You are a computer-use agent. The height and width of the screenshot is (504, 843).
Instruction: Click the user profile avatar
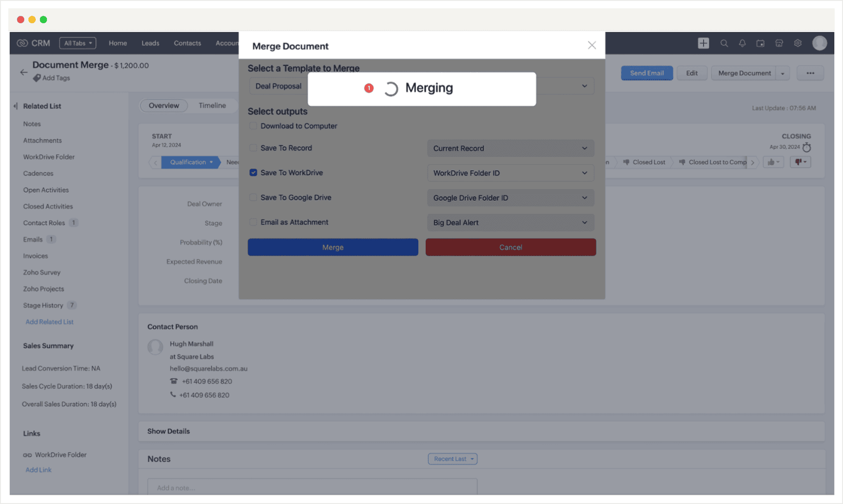(819, 43)
